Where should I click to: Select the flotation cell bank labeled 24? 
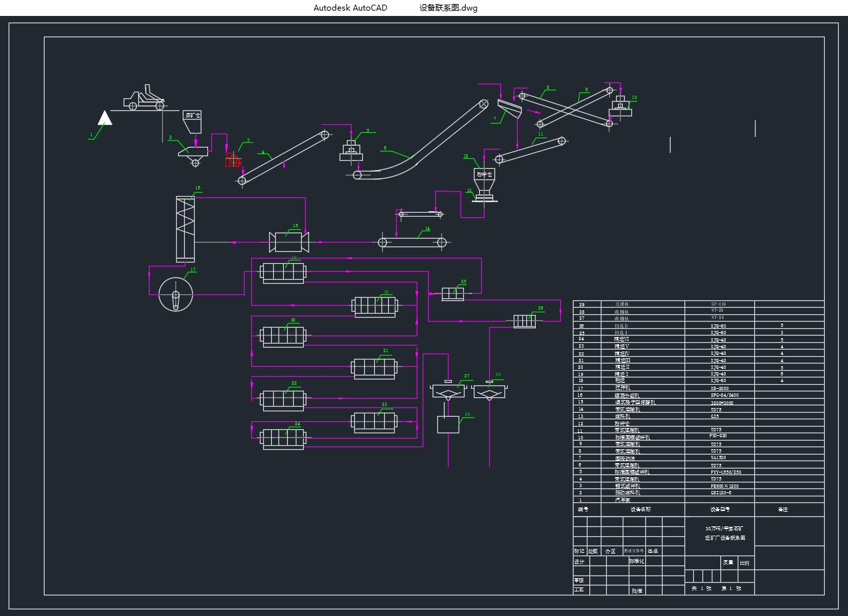pyautogui.click(x=283, y=439)
